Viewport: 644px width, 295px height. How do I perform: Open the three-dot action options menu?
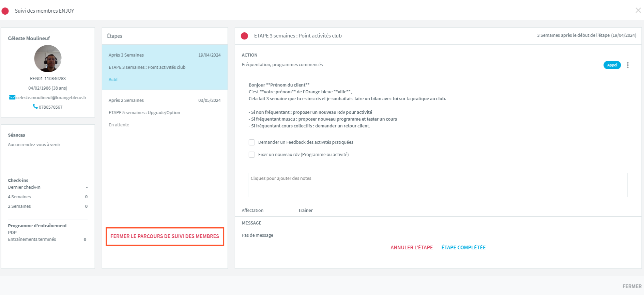(x=628, y=65)
